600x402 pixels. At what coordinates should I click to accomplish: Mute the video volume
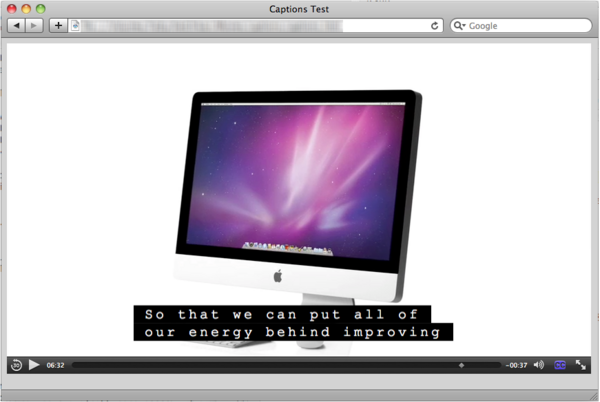point(539,365)
